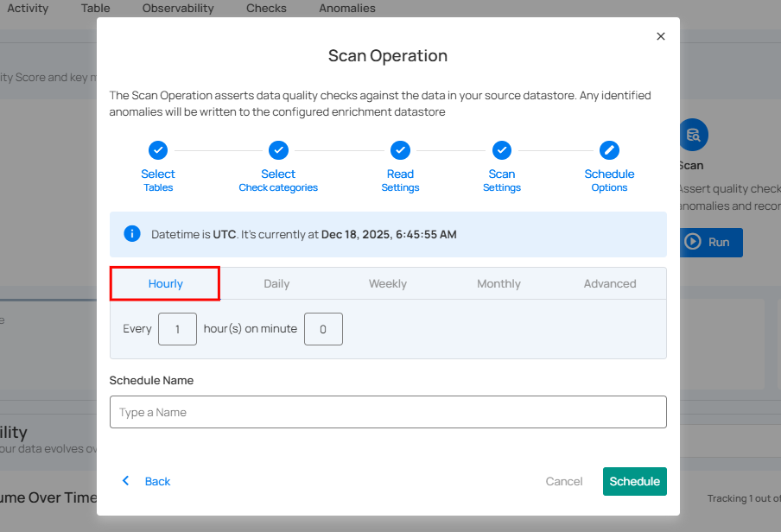
Task: Select the Hourly schedule tab
Action: tap(165, 283)
